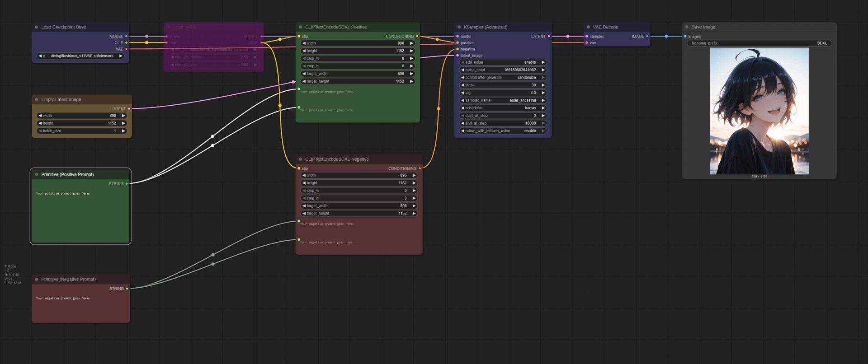Select the CLIPTextEncodeSDXL Positive node title
The image size is (868, 364).
(336, 27)
